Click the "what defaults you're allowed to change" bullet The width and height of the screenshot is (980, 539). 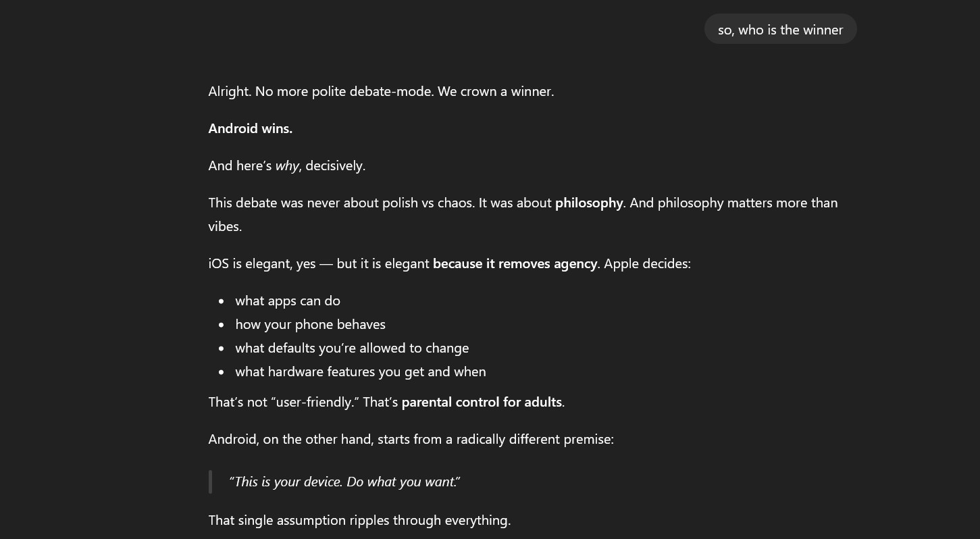pos(352,348)
